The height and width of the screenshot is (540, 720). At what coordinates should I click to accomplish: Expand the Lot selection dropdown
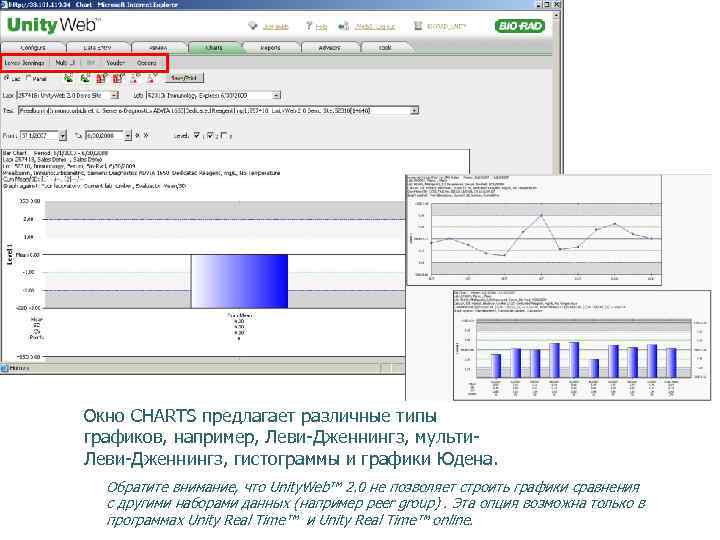[276, 96]
